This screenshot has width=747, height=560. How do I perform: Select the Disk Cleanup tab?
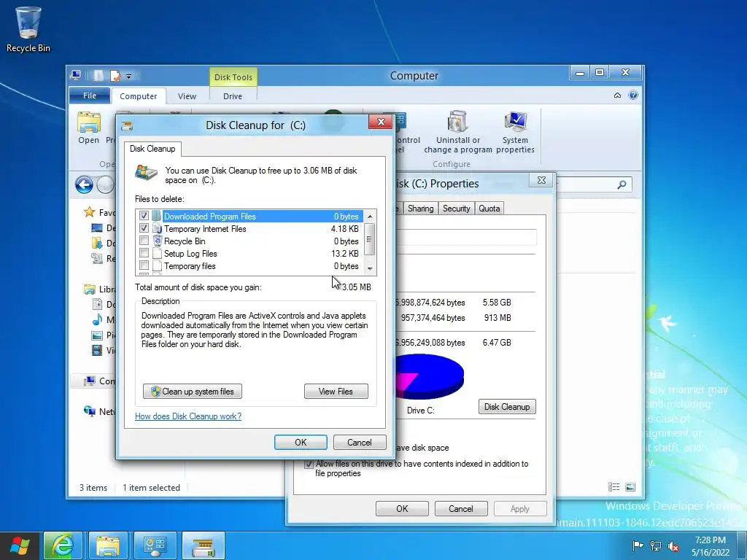click(152, 149)
